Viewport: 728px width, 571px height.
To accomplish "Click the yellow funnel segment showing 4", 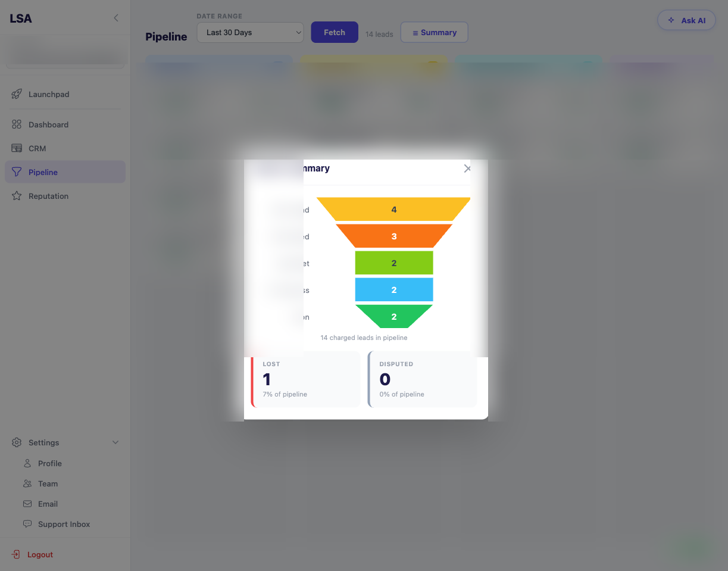I will click(x=394, y=210).
